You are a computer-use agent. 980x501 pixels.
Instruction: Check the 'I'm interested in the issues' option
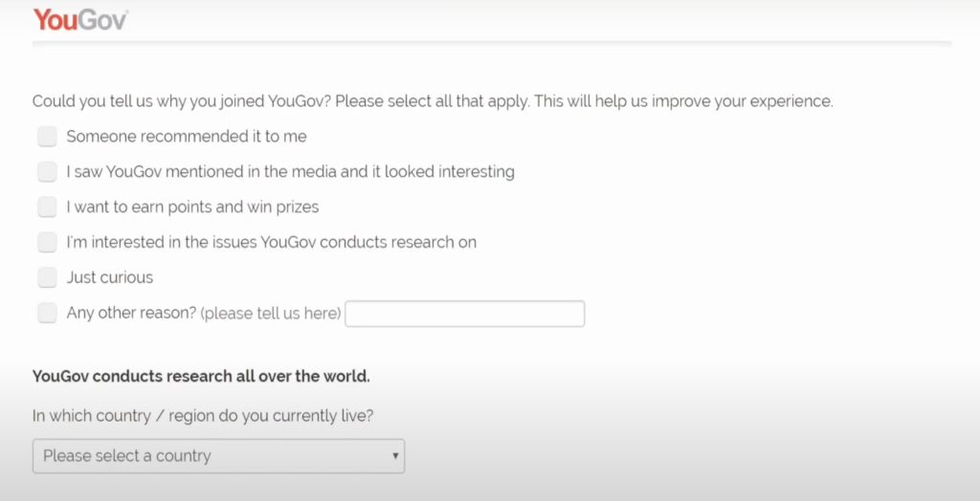pos(47,242)
